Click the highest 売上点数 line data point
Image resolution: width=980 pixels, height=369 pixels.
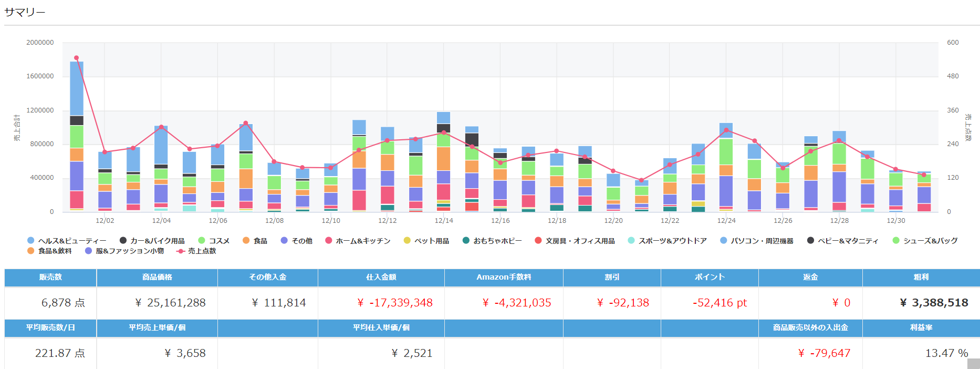coord(77,58)
